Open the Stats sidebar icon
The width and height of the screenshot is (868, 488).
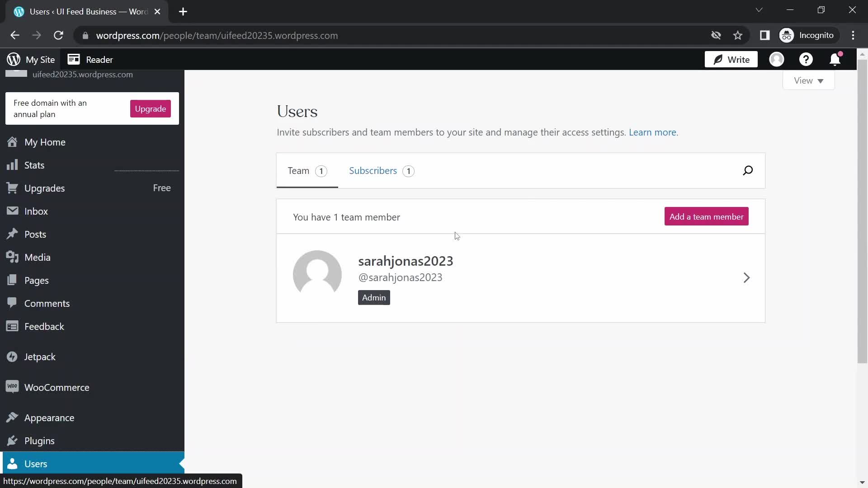(x=12, y=164)
